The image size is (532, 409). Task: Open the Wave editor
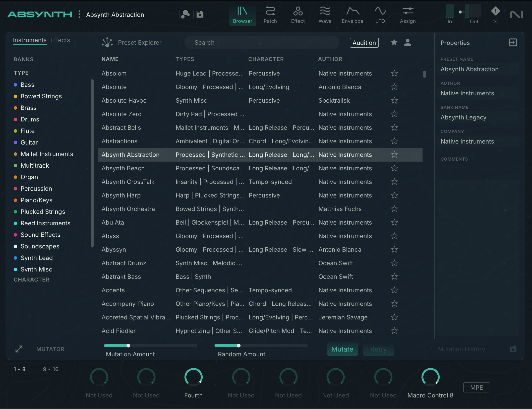click(x=325, y=15)
